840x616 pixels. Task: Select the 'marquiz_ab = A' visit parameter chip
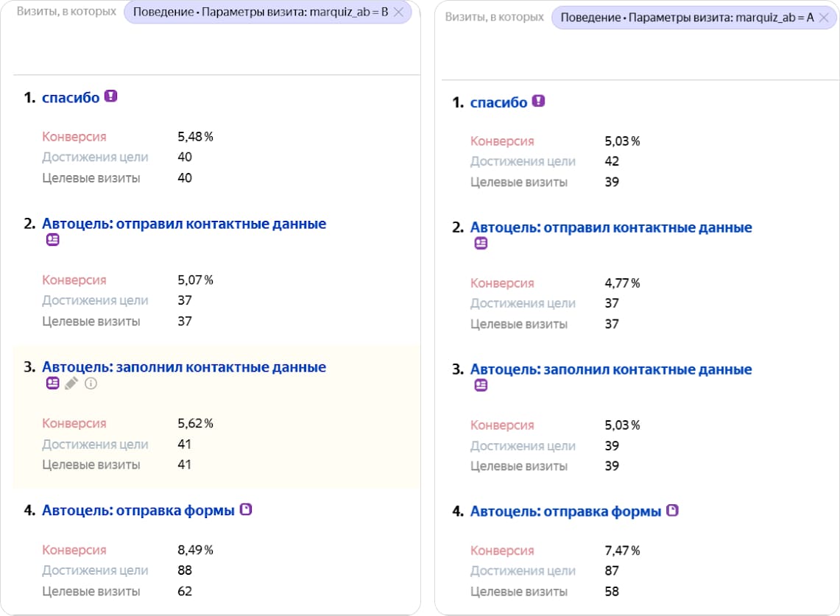pyautogui.click(x=687, y=16)
